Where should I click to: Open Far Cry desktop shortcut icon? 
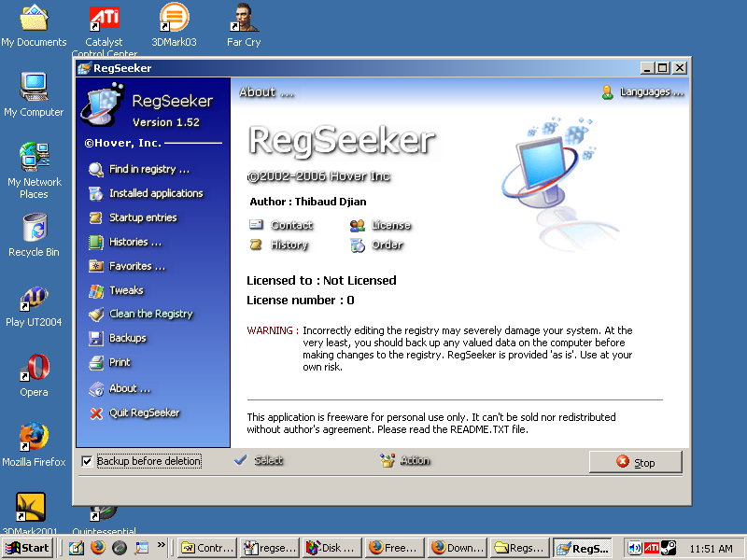click(x=243, y=19)
